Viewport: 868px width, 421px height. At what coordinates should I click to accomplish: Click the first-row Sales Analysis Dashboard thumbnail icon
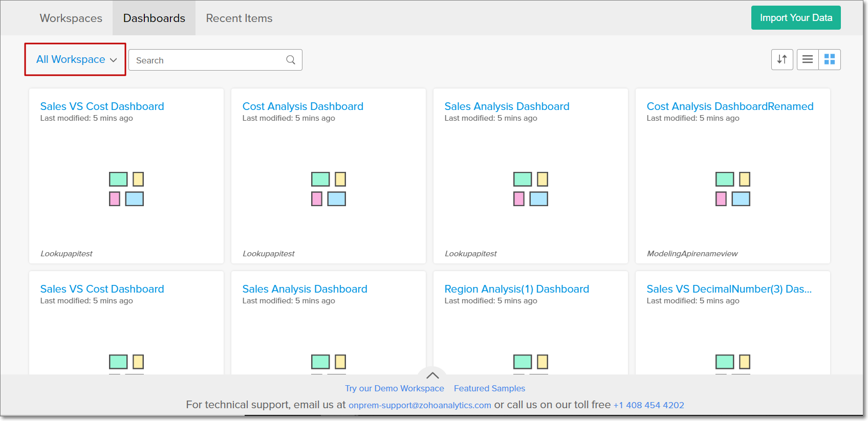tap(531, 189)
